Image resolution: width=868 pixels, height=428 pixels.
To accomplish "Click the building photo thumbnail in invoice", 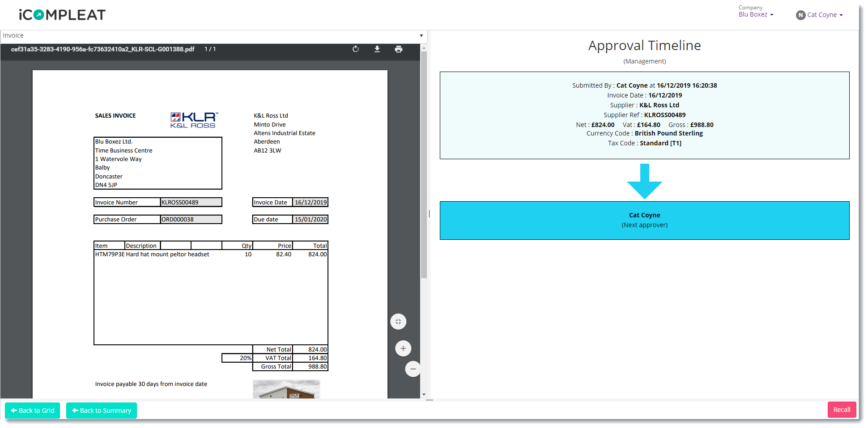I will click(x=286, y=389).
